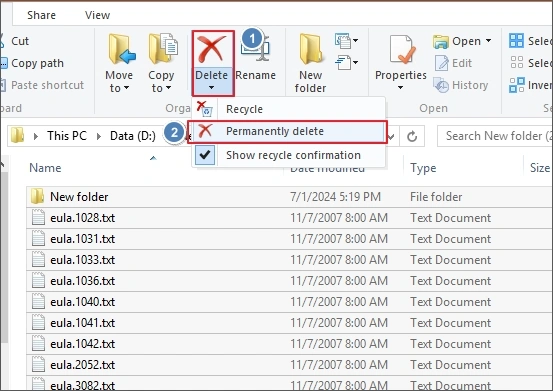The width and height of the screenshot is (553, 391).
Task: Switch to the Share ribbon tab
Action: pyautogui.click(x=41, y=15)
